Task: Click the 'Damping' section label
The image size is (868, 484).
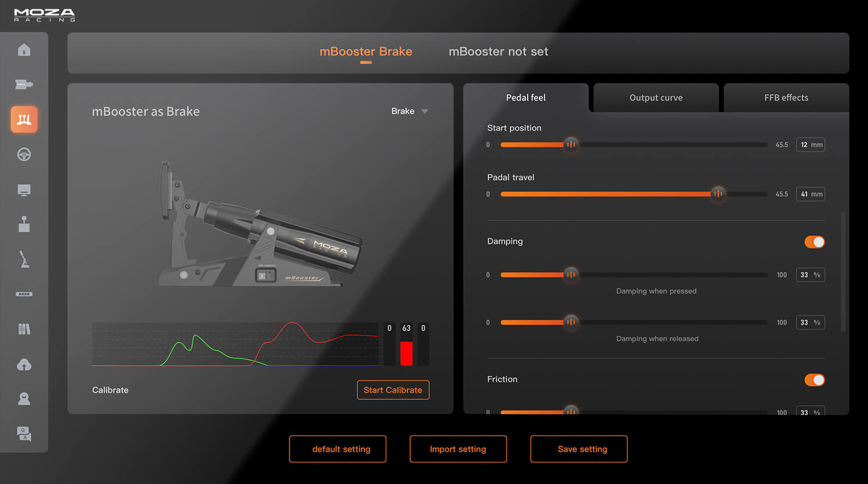Action: click(x=505, y=241)
